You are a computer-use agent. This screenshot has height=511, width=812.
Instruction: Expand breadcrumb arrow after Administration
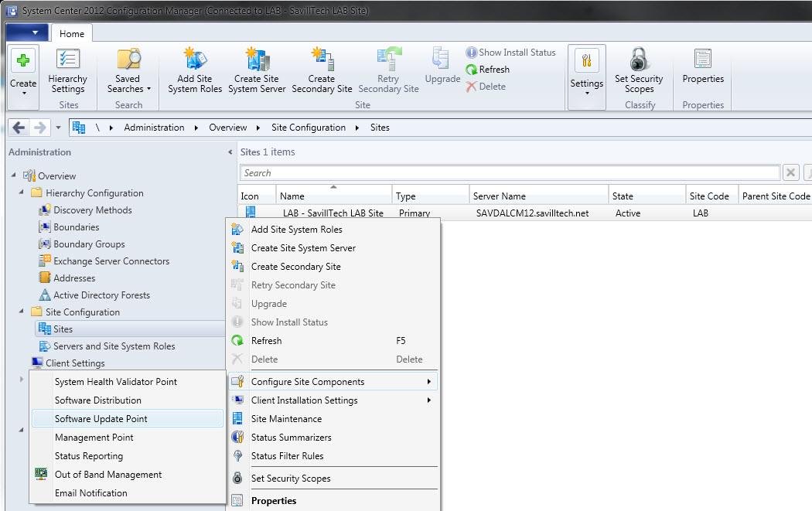click(x=196, y=128)
